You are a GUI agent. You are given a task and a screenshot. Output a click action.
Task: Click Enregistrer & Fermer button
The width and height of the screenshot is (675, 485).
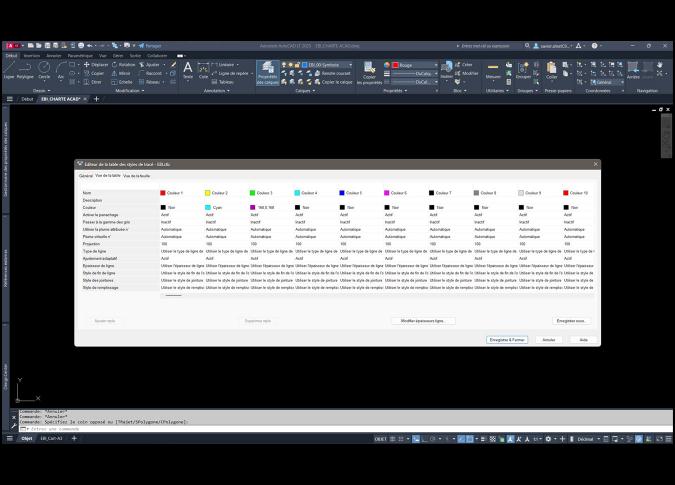pyautogui.click(x=507, y=340)
